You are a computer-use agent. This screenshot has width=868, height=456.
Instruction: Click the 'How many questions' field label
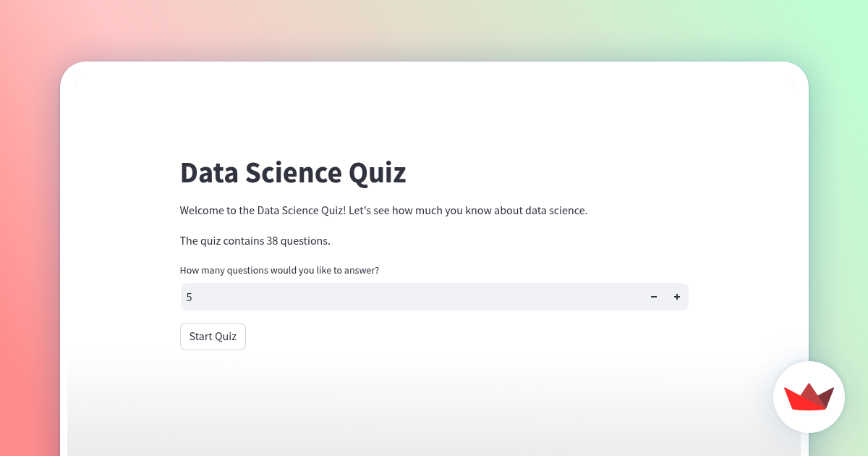click(279, 270)
